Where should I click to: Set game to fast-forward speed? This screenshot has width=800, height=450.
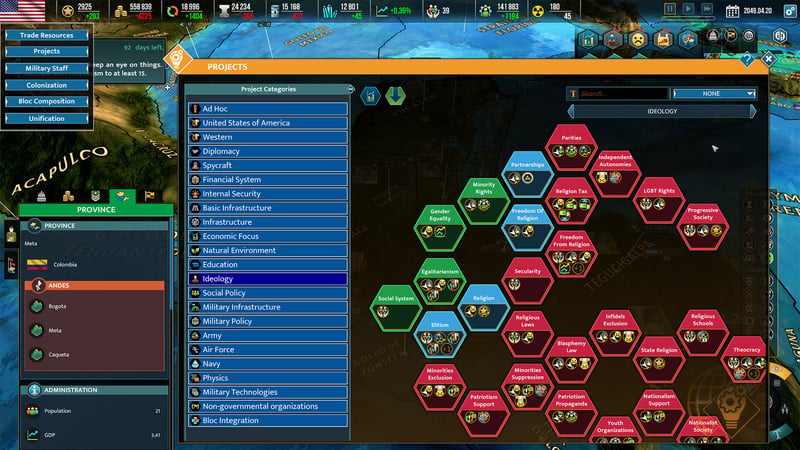click(x=707, y=9)
